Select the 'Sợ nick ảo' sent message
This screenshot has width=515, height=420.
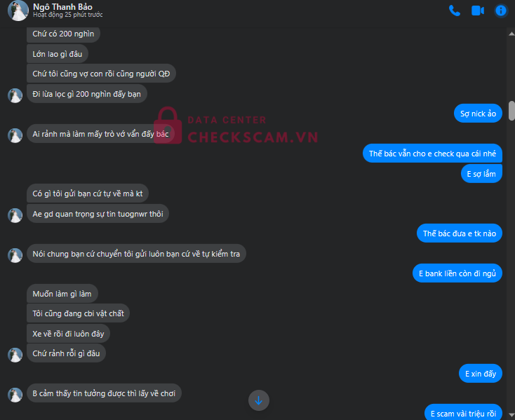tap(478, 114)
